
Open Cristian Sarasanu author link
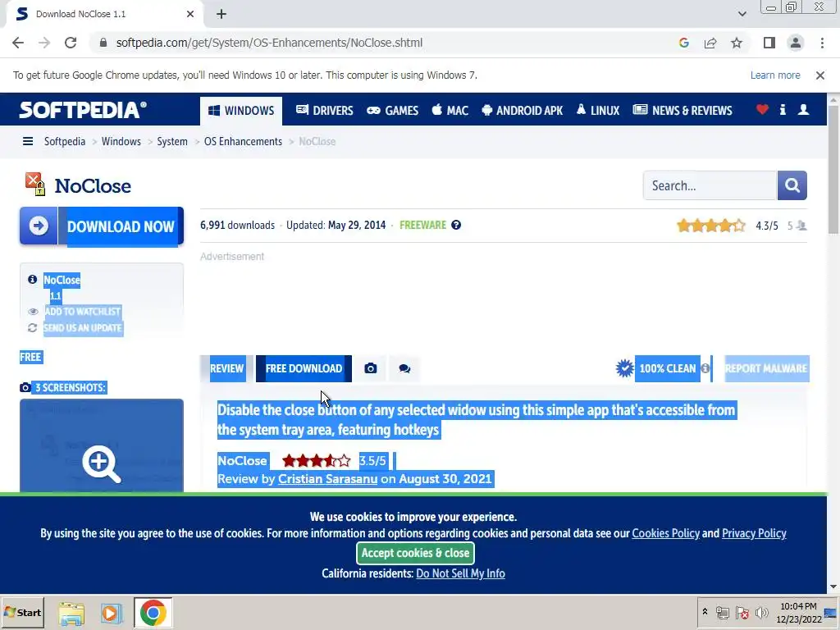[x=327, y=479]
